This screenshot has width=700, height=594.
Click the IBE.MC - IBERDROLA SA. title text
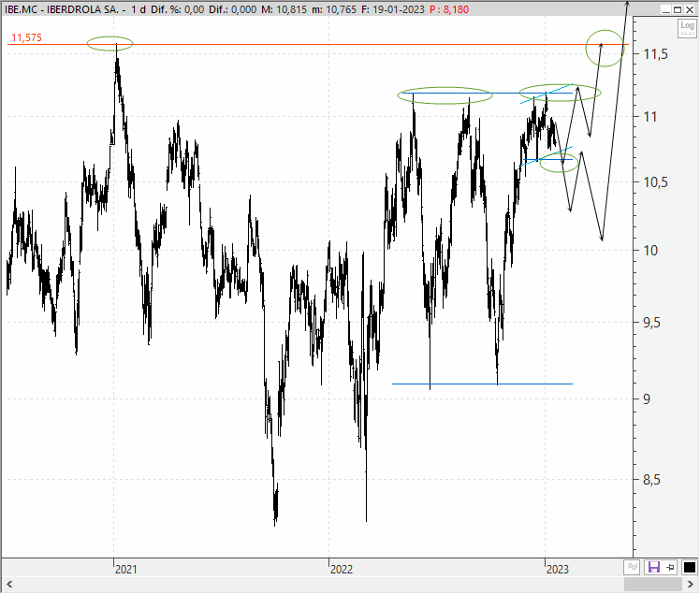[62, 9]
